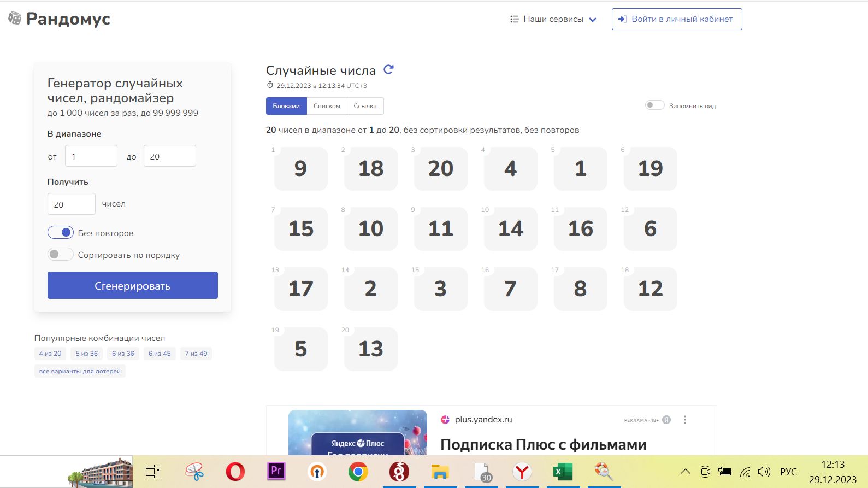Screen dimensions: 868x488
Task: Launch Adobe Premiere Pro from the taskbar
Action: [276, 471]
